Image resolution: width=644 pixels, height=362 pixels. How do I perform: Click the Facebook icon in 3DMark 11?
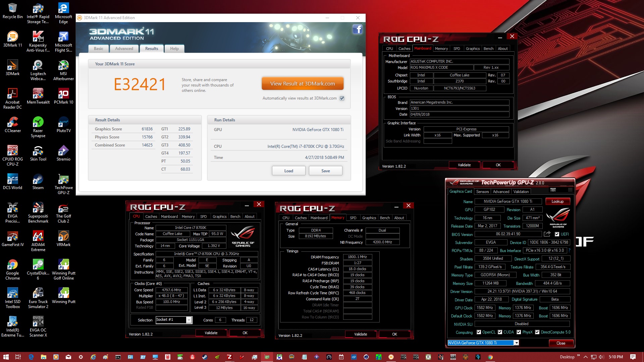coord(357,29)
